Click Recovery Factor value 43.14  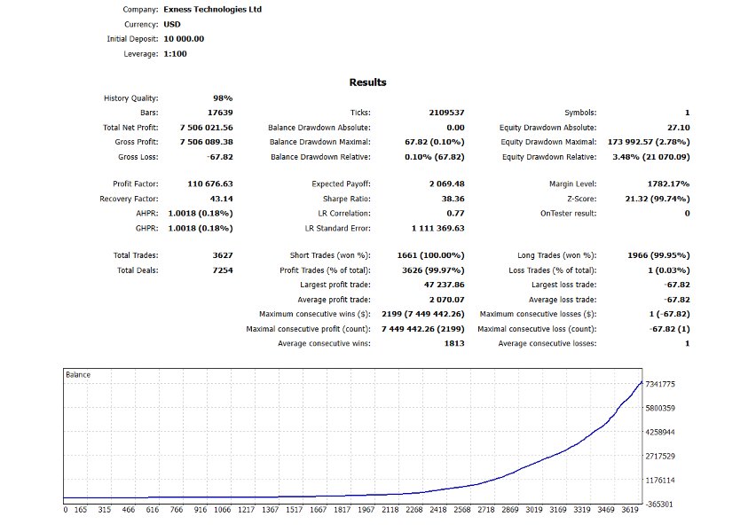[x=221, y=199]
